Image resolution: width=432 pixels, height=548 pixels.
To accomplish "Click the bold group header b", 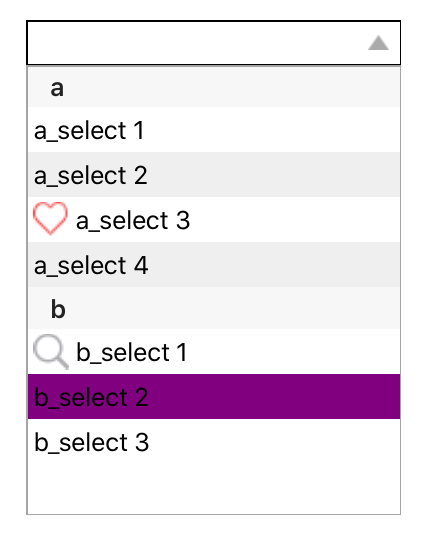I will coord(58,309).
